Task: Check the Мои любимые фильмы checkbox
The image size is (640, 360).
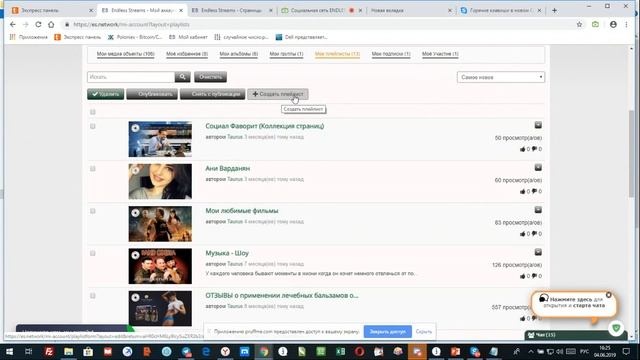Action: pos(93,211)
